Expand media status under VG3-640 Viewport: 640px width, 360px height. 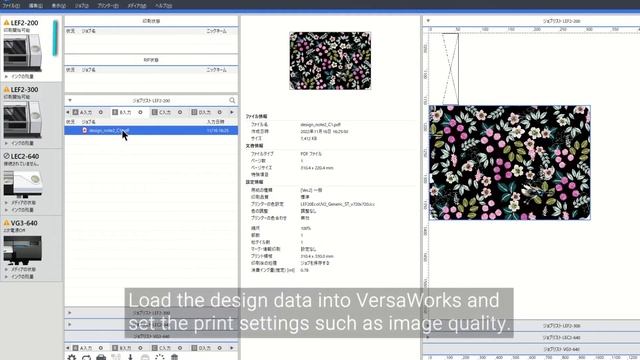(6, 269)
